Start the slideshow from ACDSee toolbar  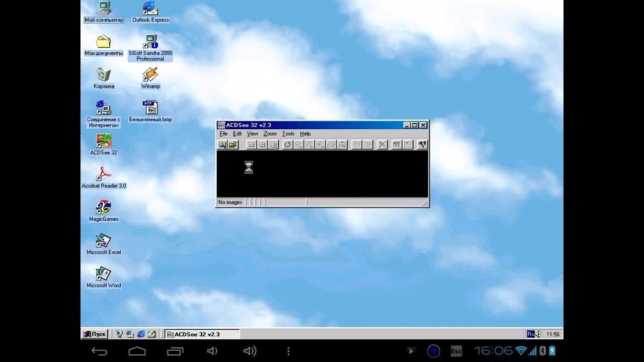pos(273,145)
